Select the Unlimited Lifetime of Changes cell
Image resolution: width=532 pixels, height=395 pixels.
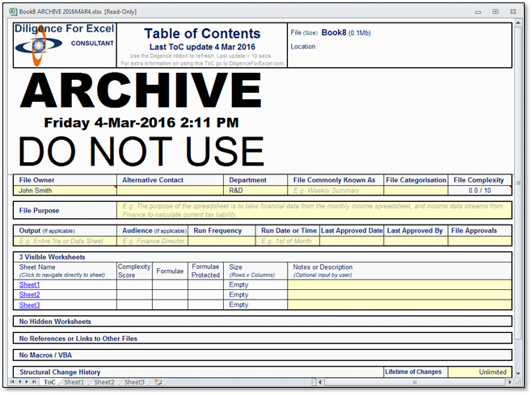pos(480,372)
